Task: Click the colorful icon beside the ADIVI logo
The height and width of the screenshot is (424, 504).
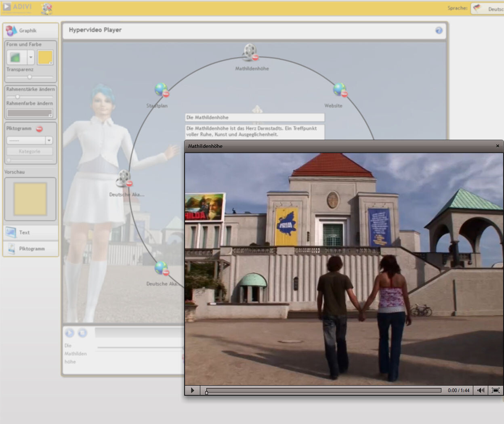Action: point(47,8)
